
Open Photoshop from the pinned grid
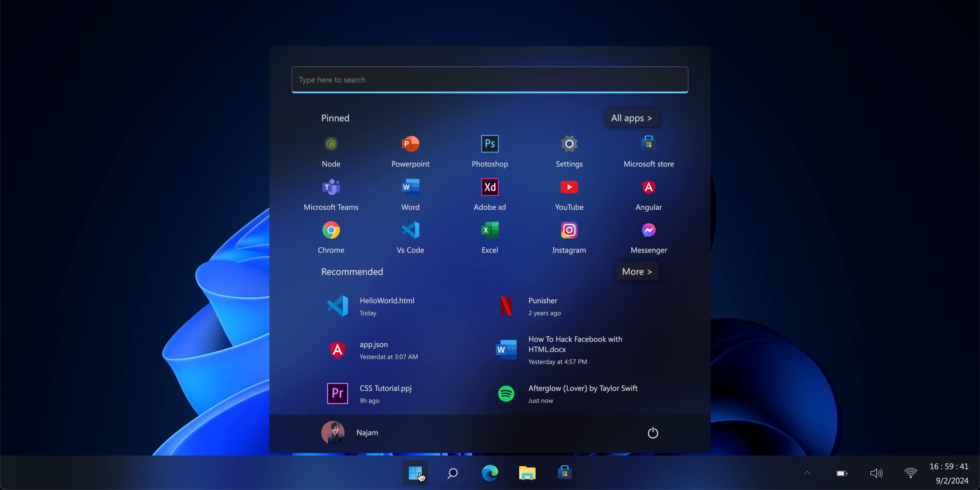click(x=490, y=152)
